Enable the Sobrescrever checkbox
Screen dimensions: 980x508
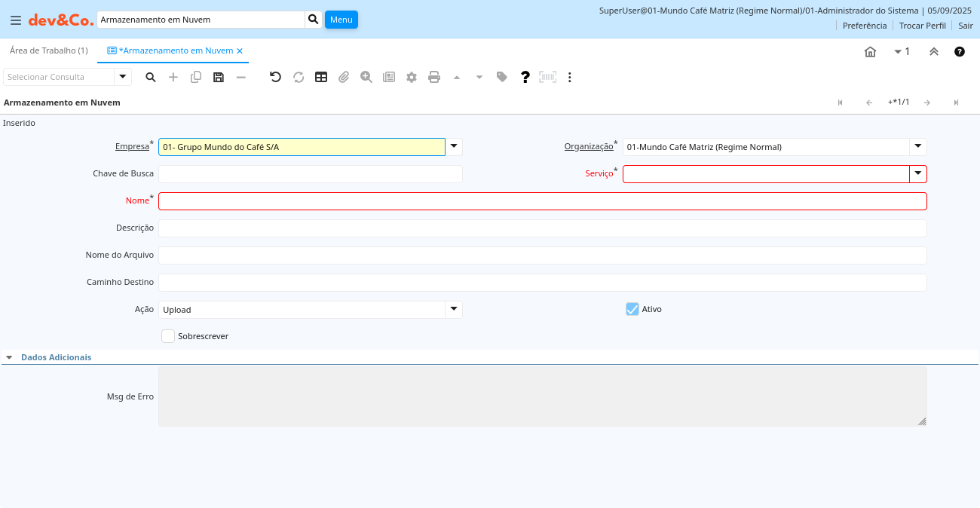pos(168,336)
